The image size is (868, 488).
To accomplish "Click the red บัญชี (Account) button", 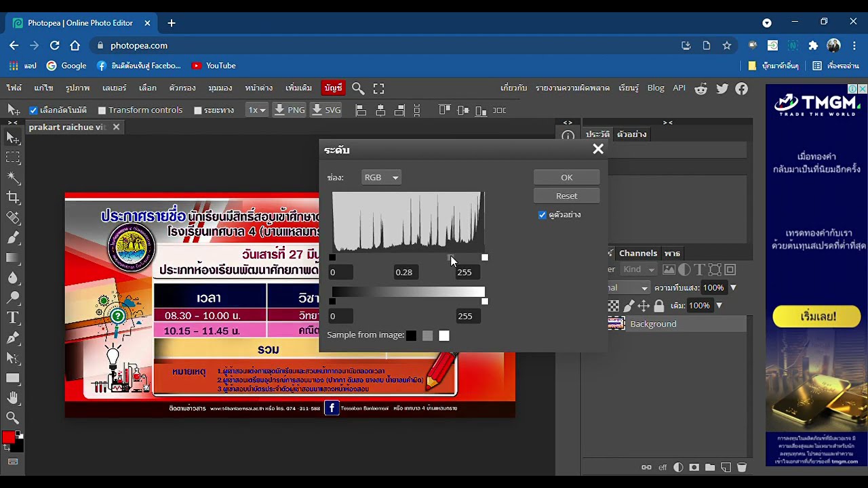I will 333,88.
